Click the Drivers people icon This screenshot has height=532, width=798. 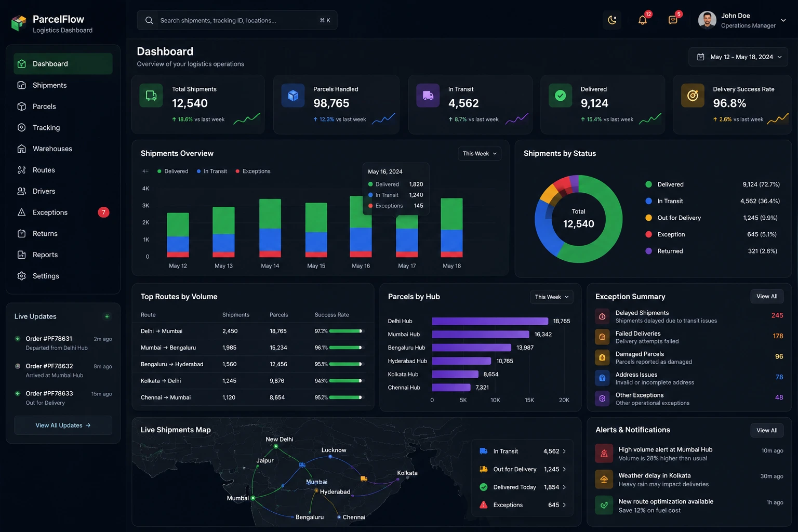(x=21, y=191)
